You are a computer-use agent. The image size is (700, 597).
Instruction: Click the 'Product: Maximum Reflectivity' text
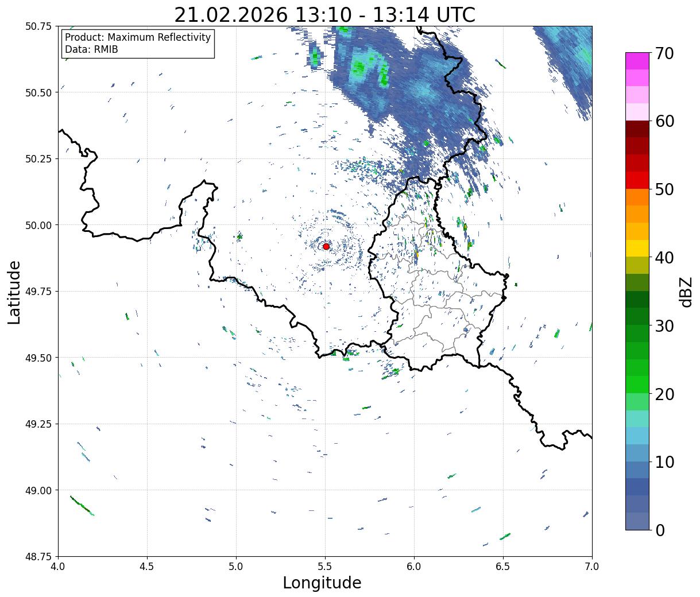(138, 37)
